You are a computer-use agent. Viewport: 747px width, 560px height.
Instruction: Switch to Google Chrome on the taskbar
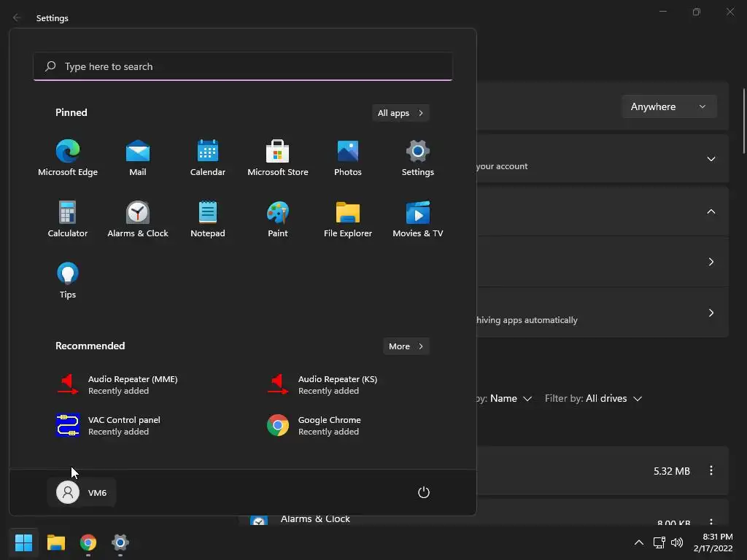[x=88, y=542]
